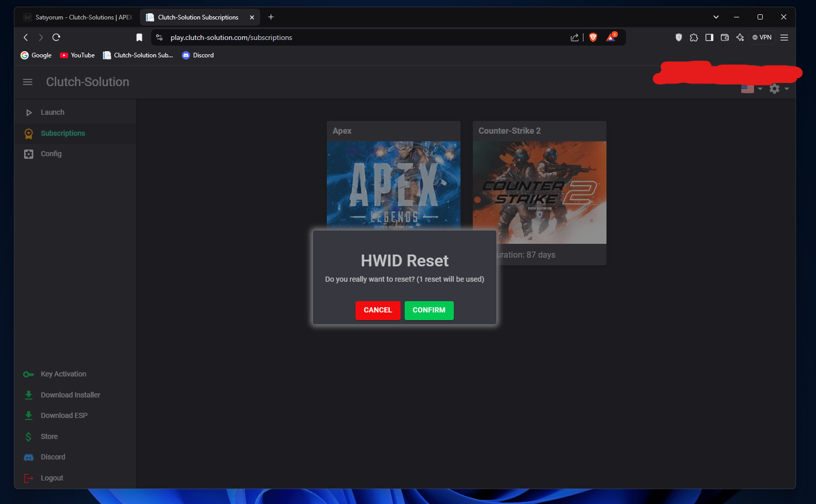Confirm the HWID reset

pyautogui.click(x=429, y=310)
